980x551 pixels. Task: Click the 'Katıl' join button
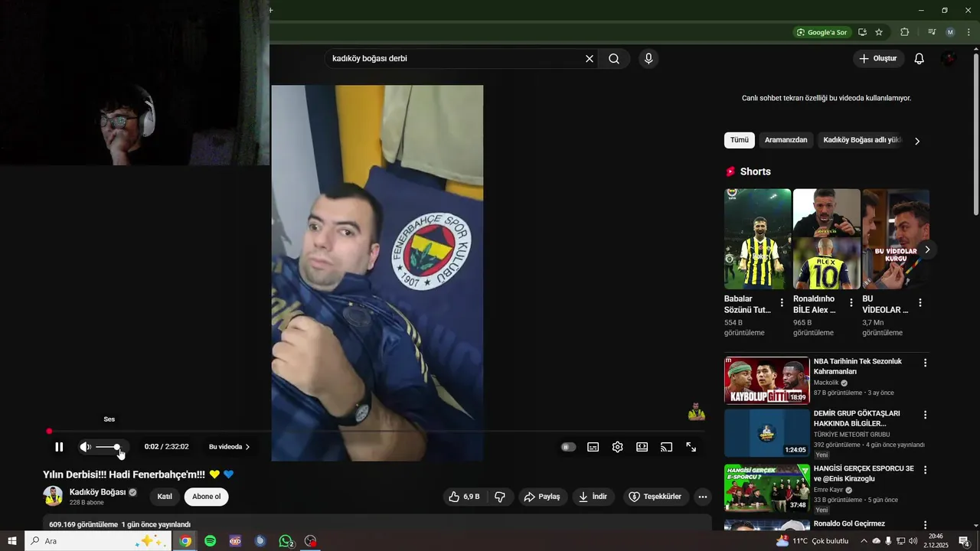click(165, 497)
